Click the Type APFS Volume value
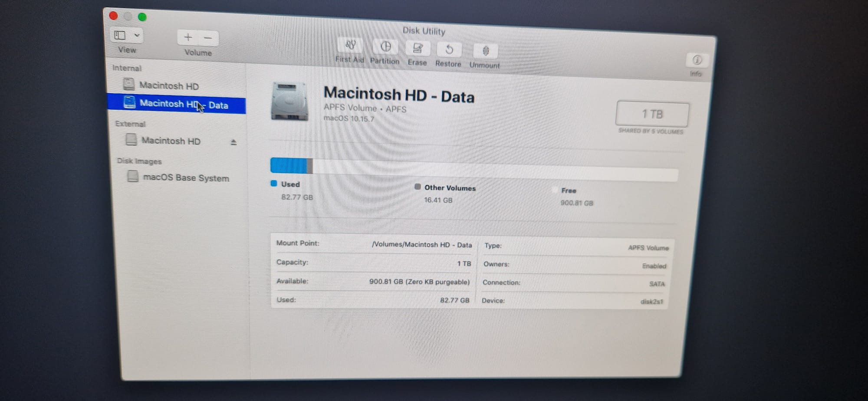This screenshot has width=868, height=401. coord(648,248)
